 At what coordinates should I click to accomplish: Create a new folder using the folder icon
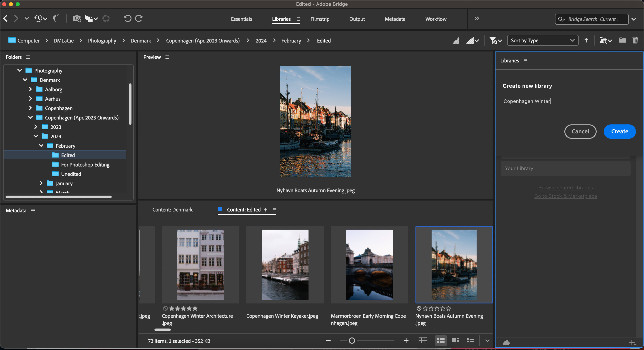point(623,40)
